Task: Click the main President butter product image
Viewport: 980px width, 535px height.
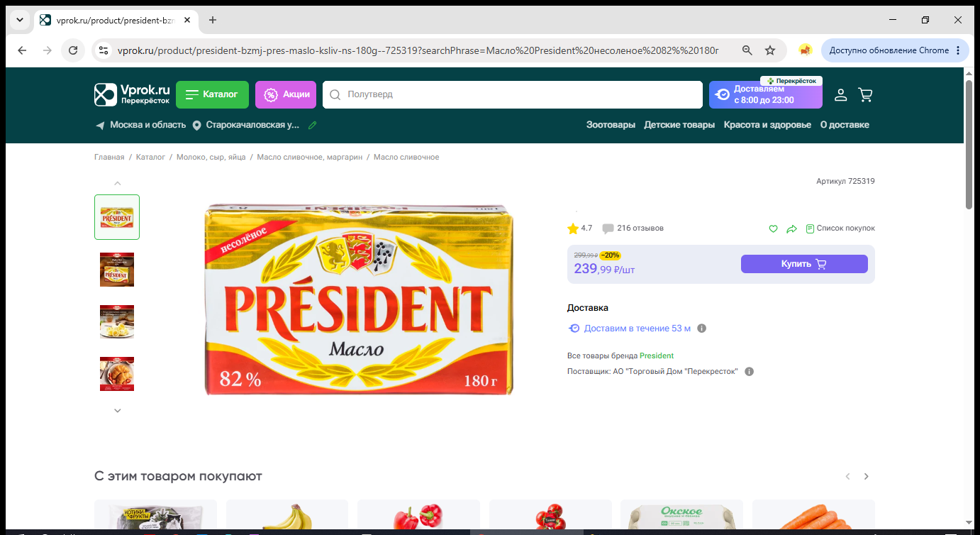Action: pyautogui.click(x=359, y=299)
